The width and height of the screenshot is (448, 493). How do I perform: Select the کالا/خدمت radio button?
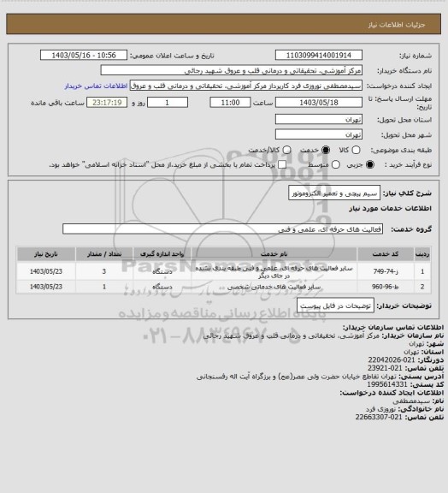286,150
